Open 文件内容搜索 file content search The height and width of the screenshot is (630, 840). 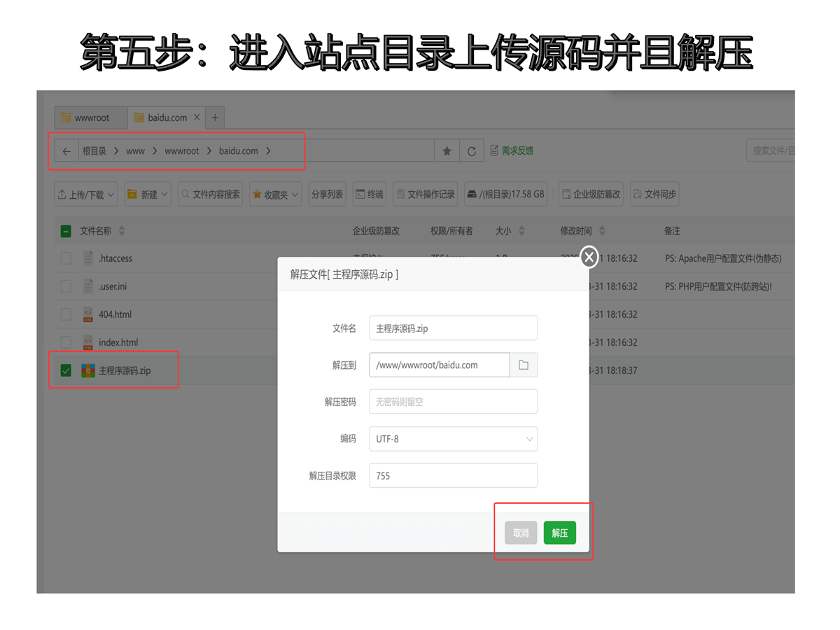coord(210,195)
